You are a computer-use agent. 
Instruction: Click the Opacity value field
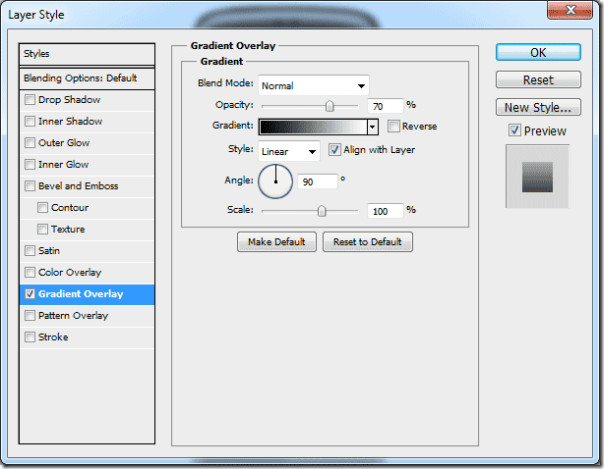tap(385, 106)
